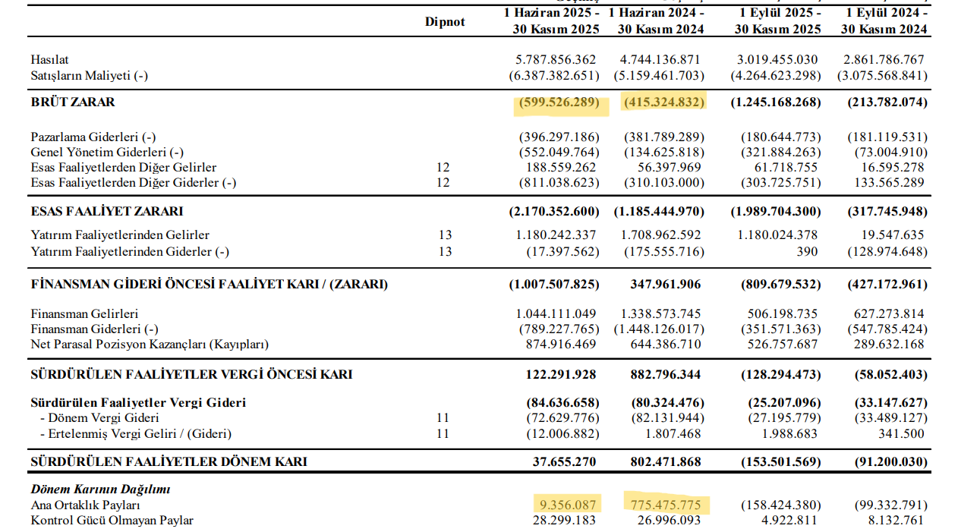Click the ESAS FAALİYET ZARARI heading

(x=106, y=211)
